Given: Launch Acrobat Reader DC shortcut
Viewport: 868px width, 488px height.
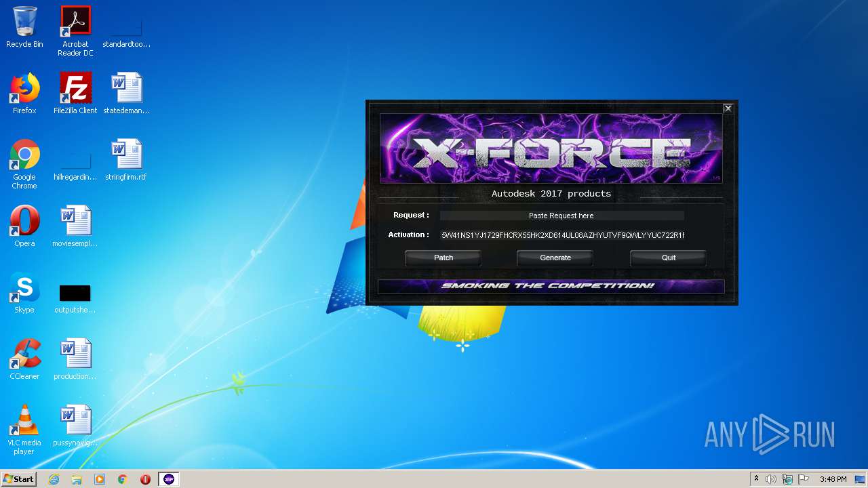Looking at the screenshot, I should pyautogui.click(x=75, y=31).
